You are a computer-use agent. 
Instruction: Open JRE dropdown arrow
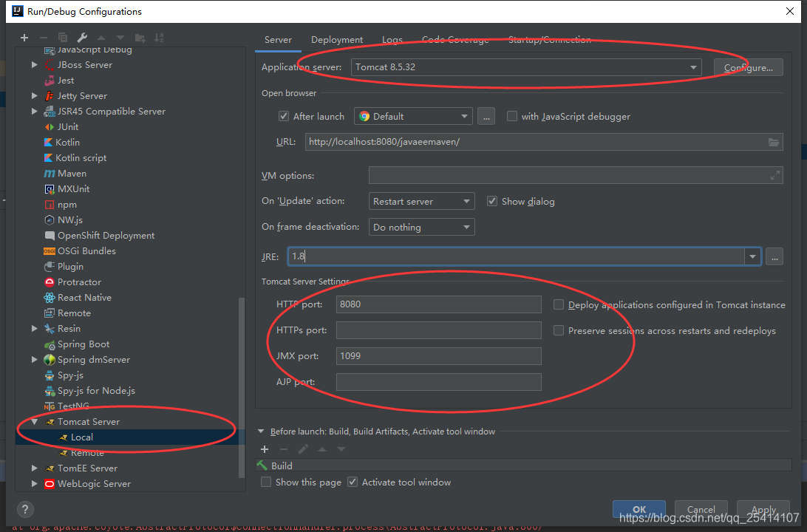[752, 256]
